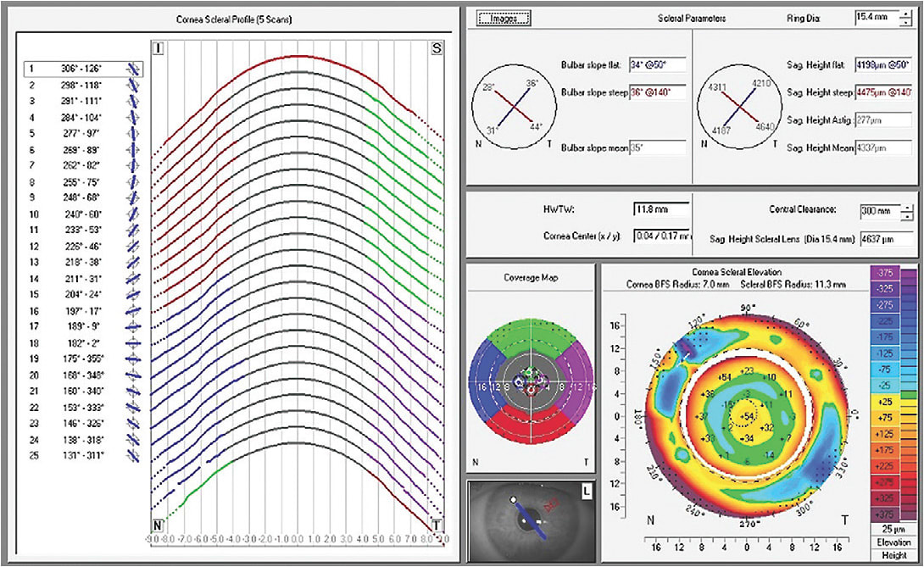This screenshot has height=567, width=924.
Task: Click the meridian icon for scan 262°-82°
Action: coord(134,165)
